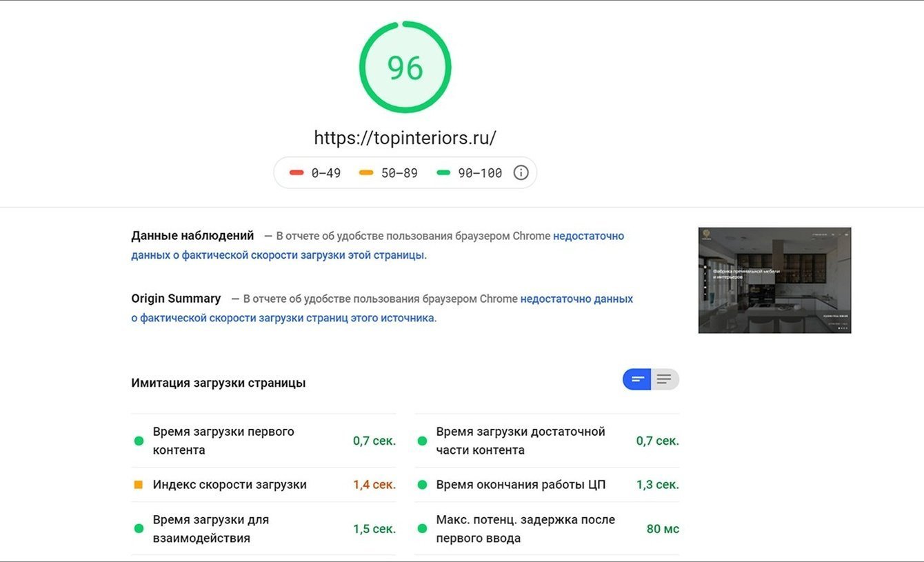Viewport: 924px width, 562px height.
Task: Click the info icon beside score legend
Action: [x=521, y=172]
